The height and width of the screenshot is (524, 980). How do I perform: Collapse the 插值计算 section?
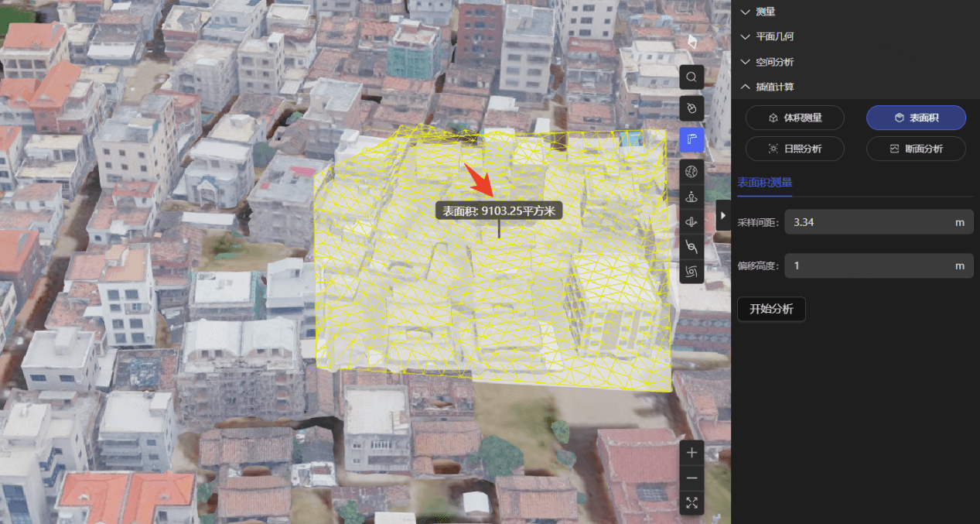click(774, 87)
